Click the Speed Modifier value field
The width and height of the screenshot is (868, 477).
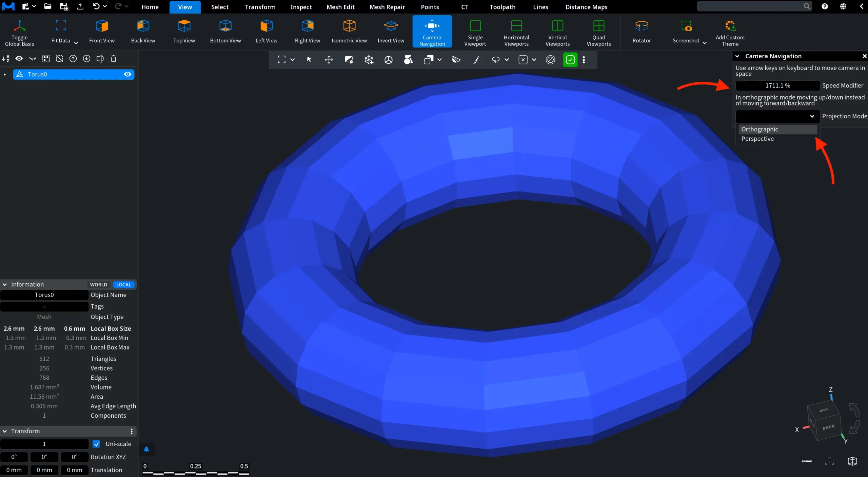777,85
